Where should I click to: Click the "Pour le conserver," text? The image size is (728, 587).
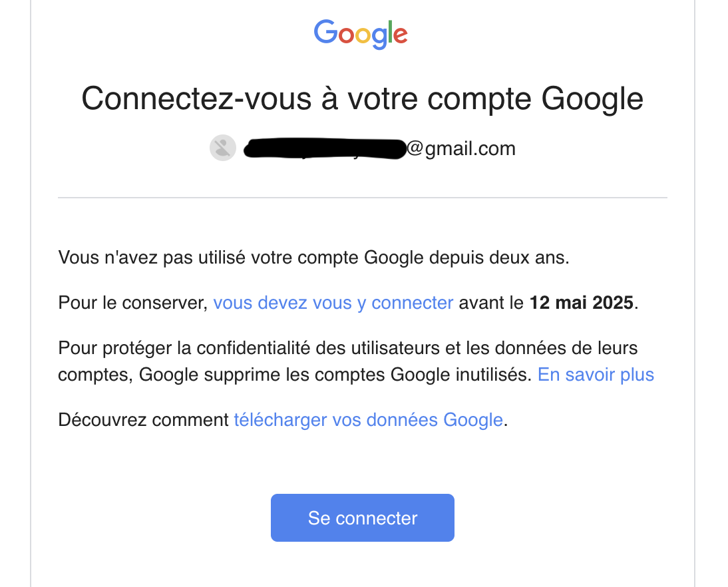tap(133, 303)
